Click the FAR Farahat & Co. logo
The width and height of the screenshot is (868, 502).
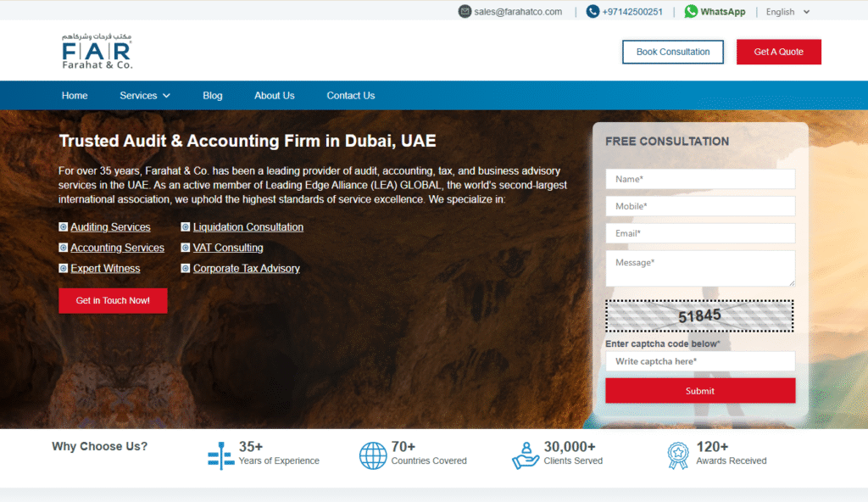(x=97, y=52)
